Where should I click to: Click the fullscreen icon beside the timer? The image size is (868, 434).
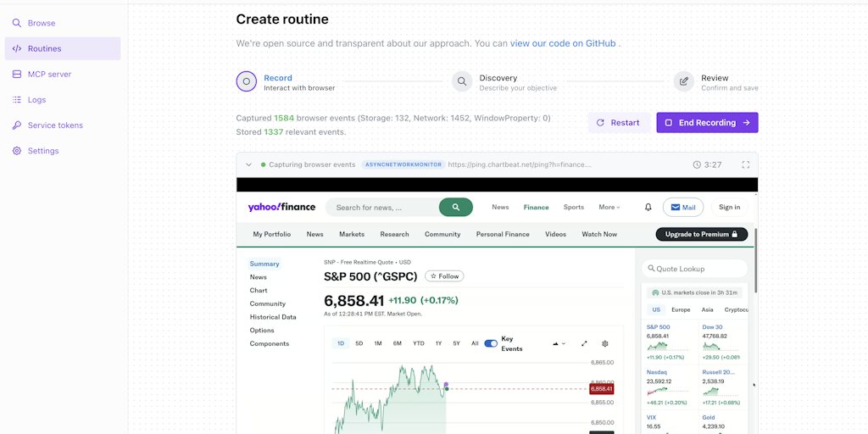[746, 164]
